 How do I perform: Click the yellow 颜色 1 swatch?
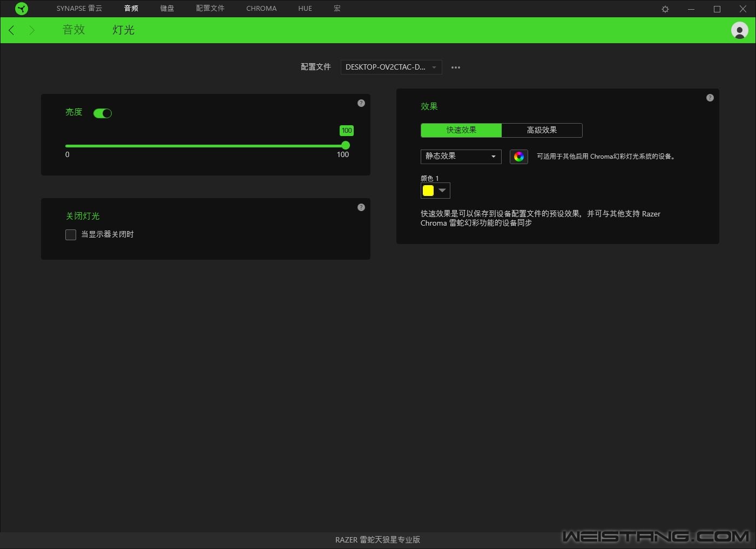(x=428, y=191)
